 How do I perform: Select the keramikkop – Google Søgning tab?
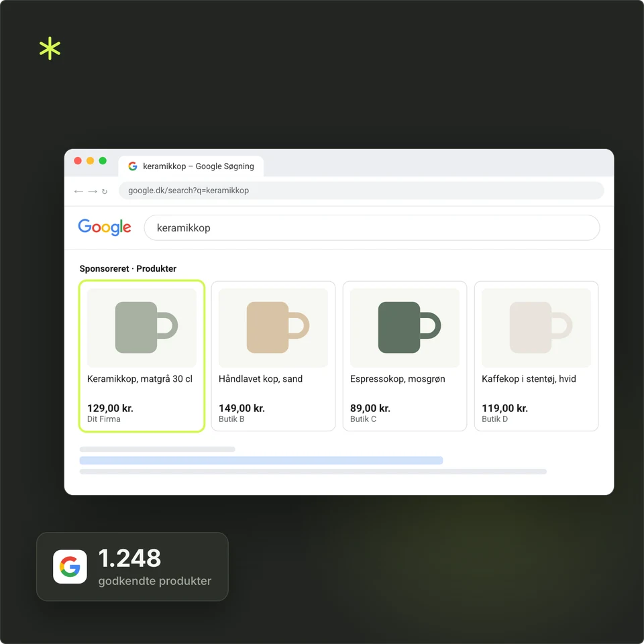click(x=191, y=166)
